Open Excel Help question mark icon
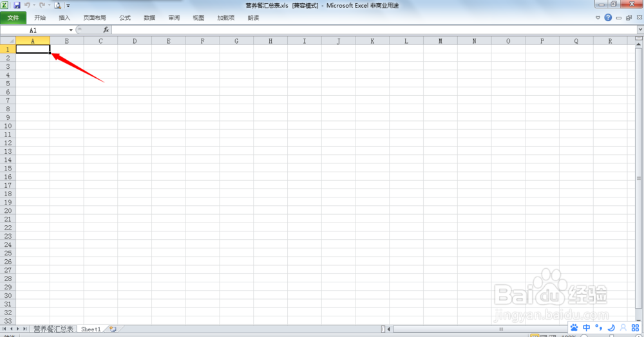Image resolution: width=644 pixels, height=337 pixels. click(609, 17)
